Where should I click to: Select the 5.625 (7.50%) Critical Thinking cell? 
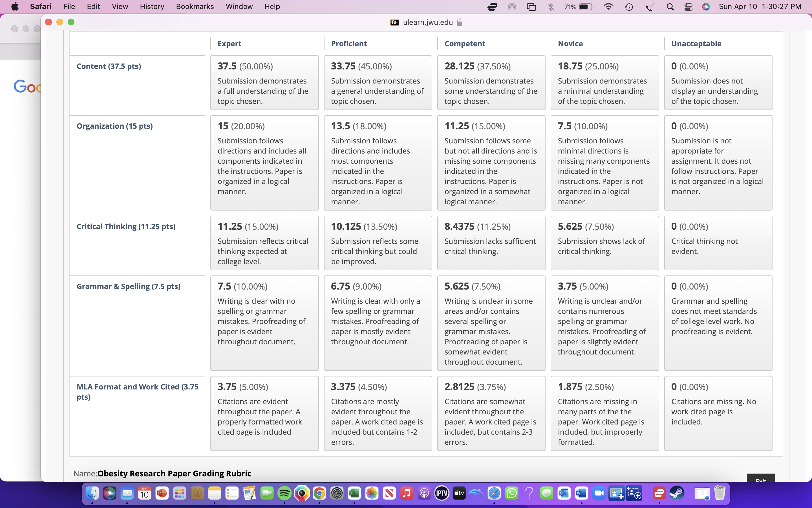click(605, 243)
